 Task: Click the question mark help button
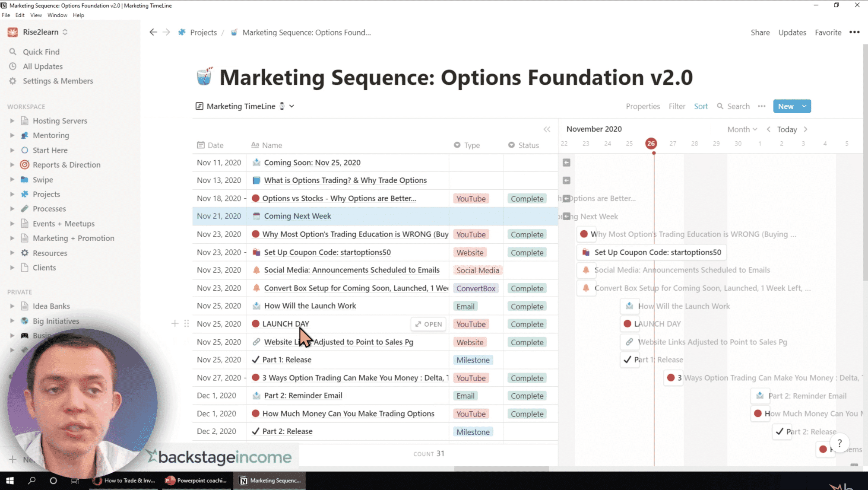point(839,443)
